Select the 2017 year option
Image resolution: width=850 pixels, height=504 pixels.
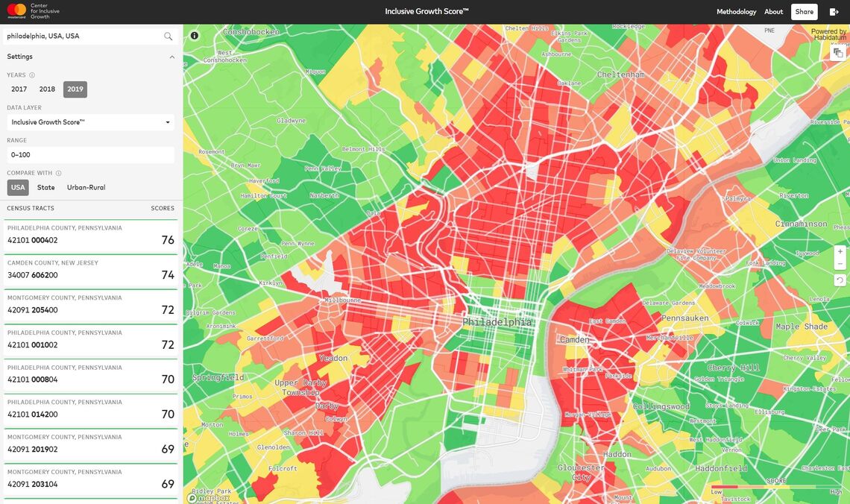pyautogui.click(x=19, y=89)
